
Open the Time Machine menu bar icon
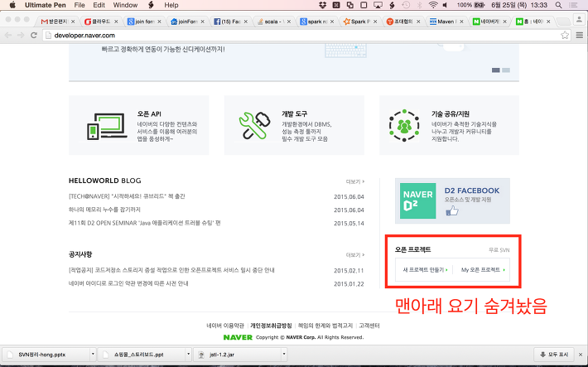point(406,5)
